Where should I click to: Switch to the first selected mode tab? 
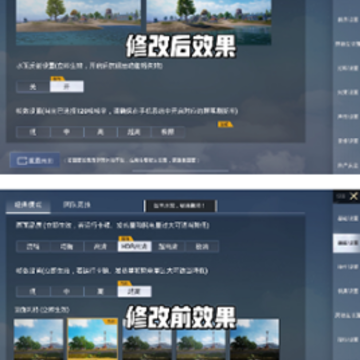pos(28,205)
